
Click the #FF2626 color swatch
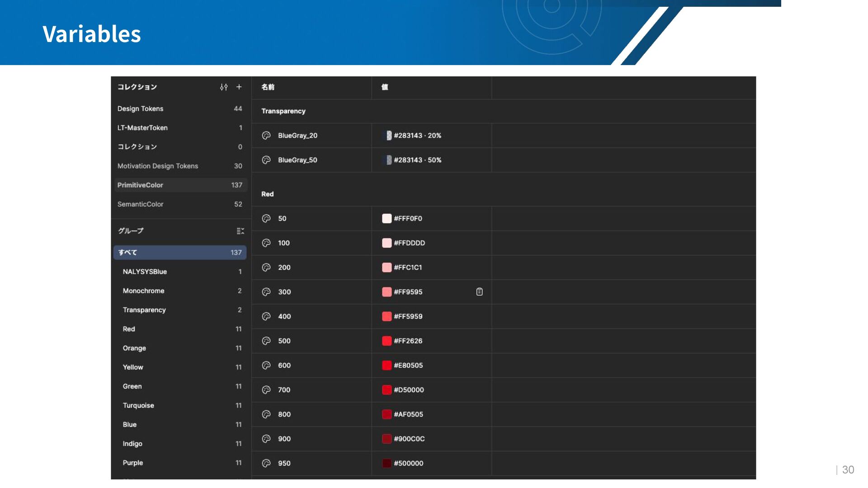387,341
